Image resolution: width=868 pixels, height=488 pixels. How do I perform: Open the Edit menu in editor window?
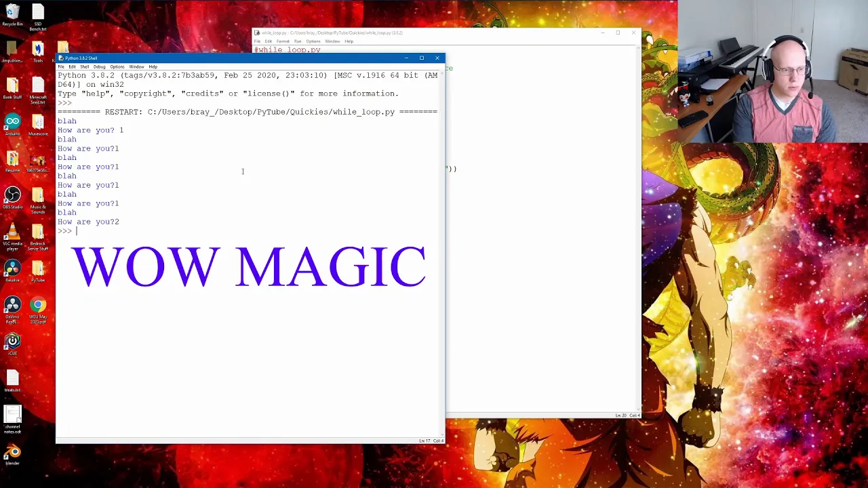click(269, 41)
